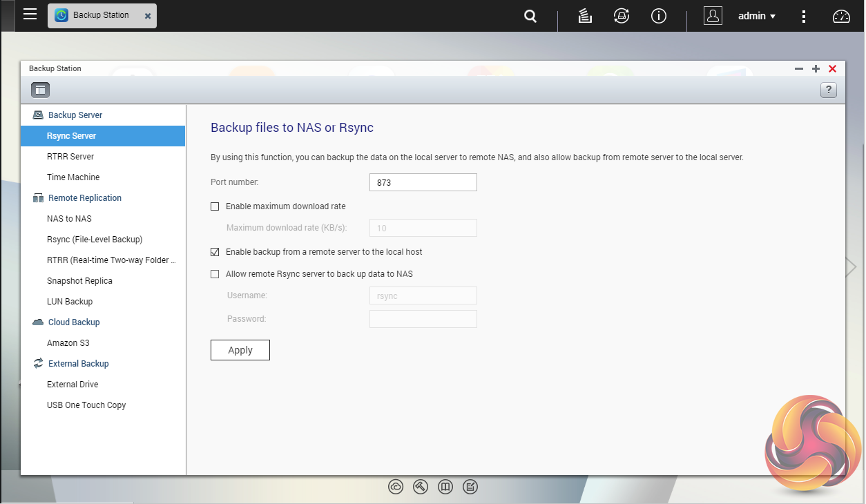
Task: Open background tasks icon in top bar
Action: pyautogui.click(x=585, y=16)
